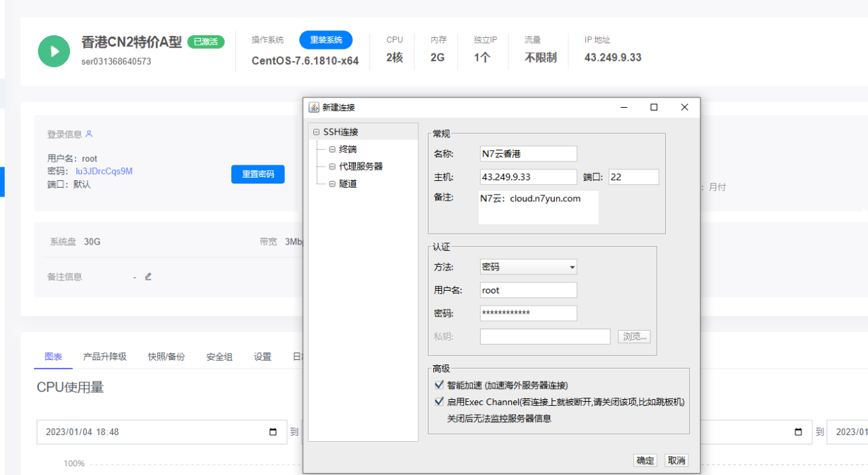Open the calendar icon on the right date field
Image resolution: width=868 pixels, height=475 pixels.
tap(800, 432)
